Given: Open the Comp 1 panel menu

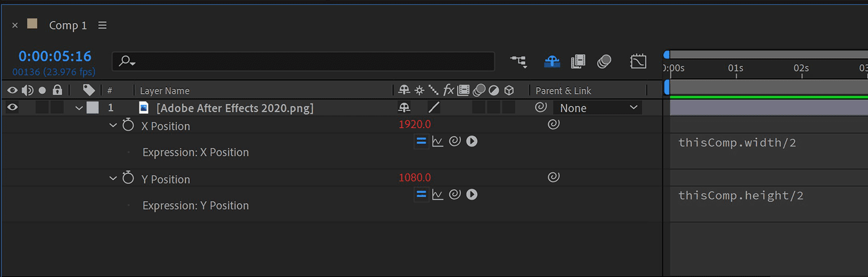Looking at the screenshot, I should click(x=102, y=26).
